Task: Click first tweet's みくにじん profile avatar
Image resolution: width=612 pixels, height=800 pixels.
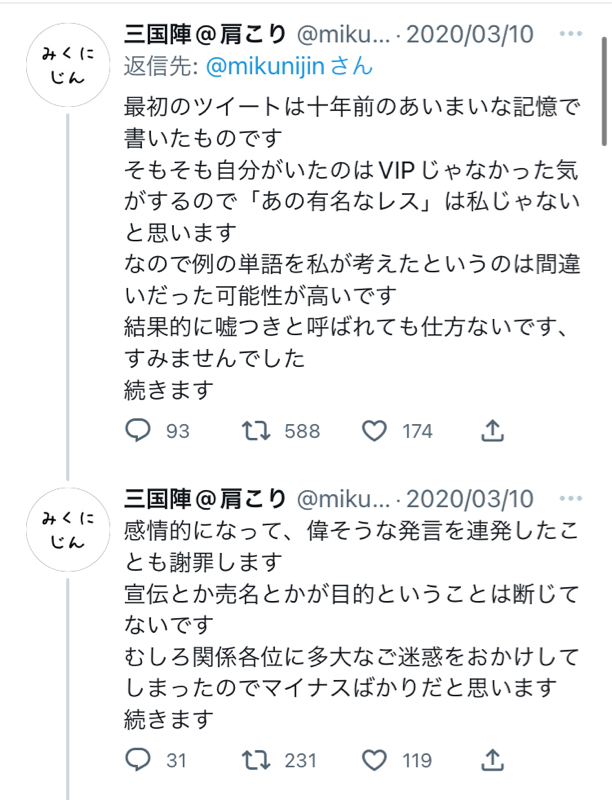Action: coord(69,68)
